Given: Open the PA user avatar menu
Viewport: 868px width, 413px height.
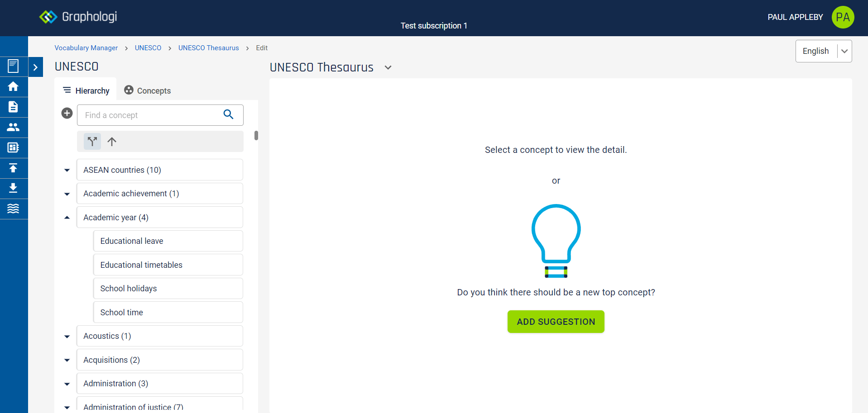Looking at the screenshot, I should (843, 17).
